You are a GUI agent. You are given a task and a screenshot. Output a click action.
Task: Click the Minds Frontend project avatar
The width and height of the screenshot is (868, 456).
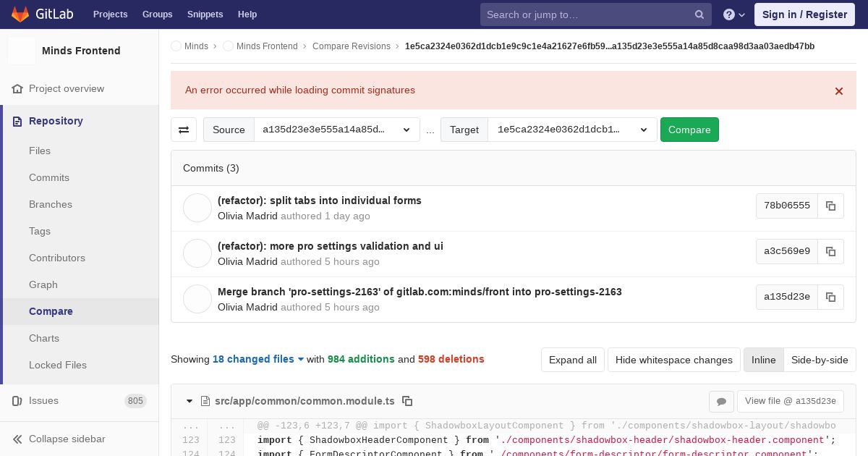[x=22, y=51]
